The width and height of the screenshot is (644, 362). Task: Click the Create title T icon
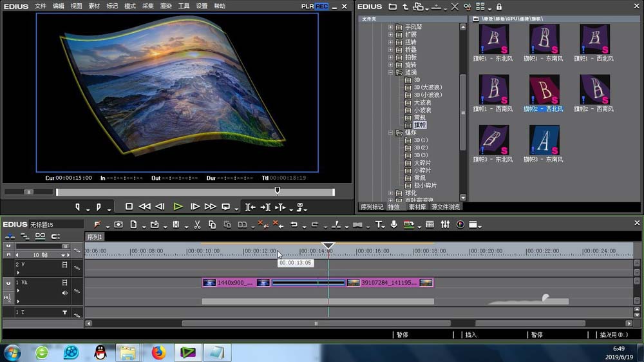point(378,224)
